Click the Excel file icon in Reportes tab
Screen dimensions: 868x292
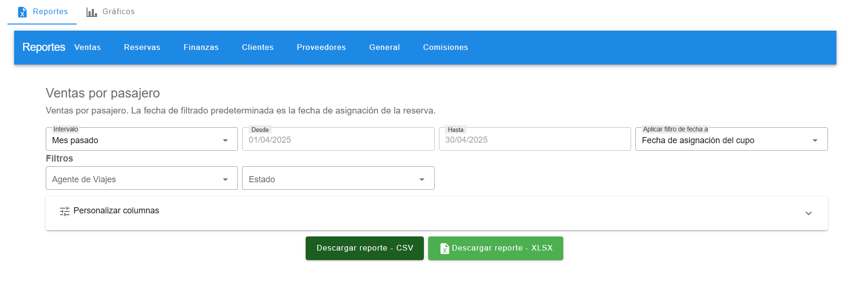(x=22, y=12)
